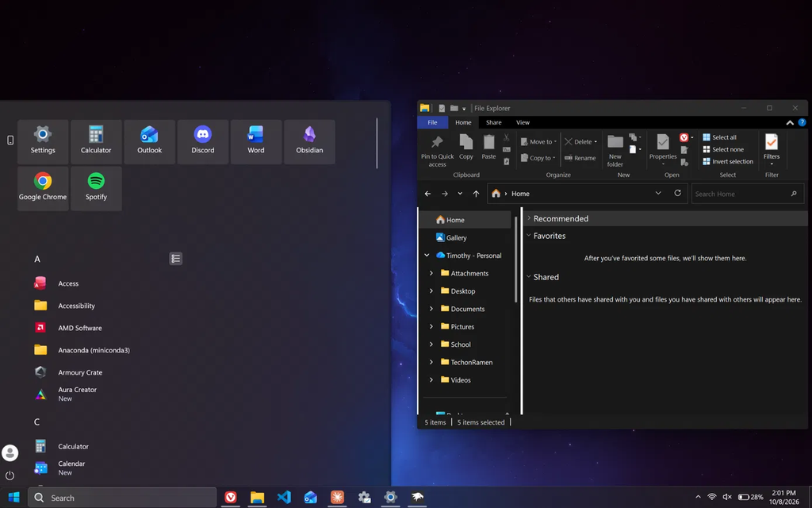Click the Copy button in Clipboard group

[x=466, y=147]
